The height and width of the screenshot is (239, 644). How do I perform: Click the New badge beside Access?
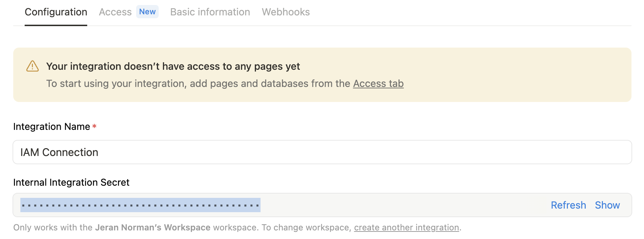[147, 11]
